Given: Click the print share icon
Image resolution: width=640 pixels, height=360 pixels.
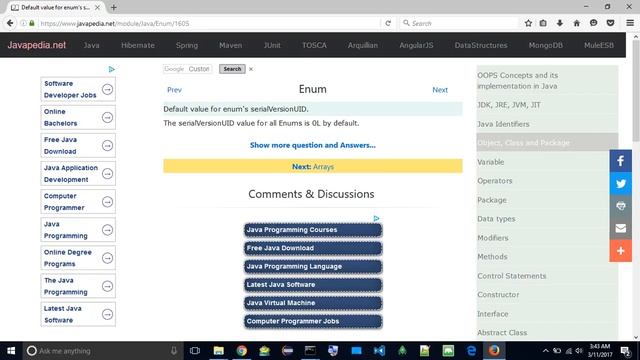Looking at the screenshot, I should click(x=620, y=206).
